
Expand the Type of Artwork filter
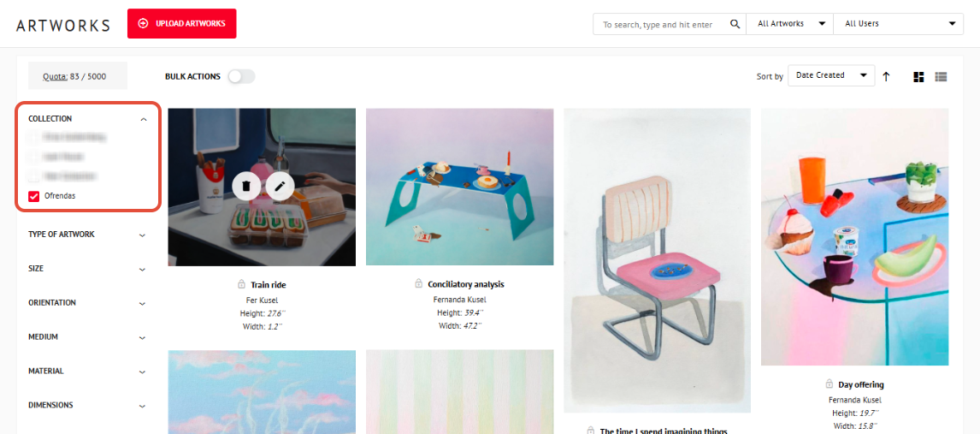click(x=87, y=235)
